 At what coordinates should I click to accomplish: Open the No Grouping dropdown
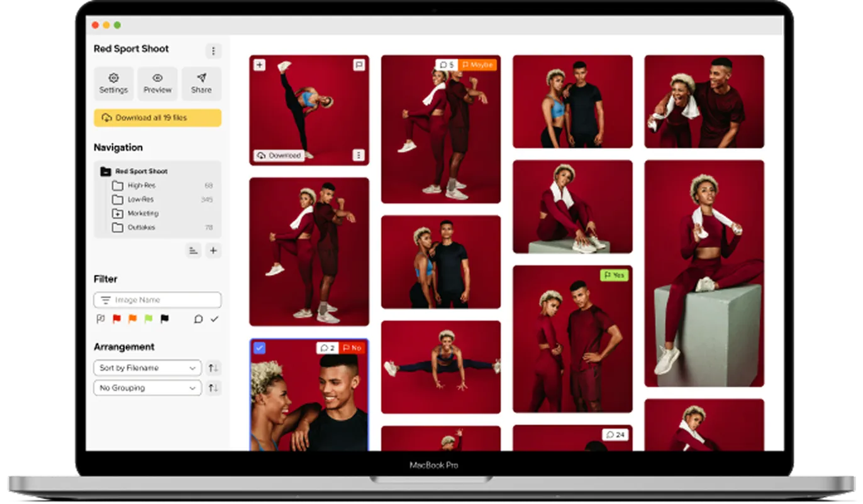(x=147, y=388)
